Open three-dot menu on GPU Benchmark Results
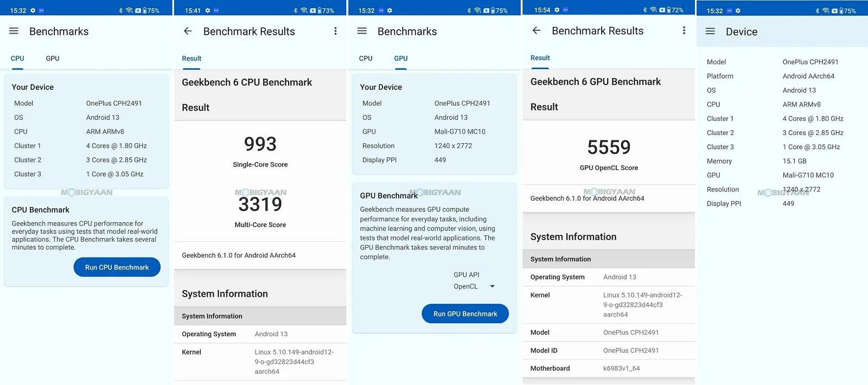This screenshot has height=385, width=868. pyautogui.click(x=684, y=31)
